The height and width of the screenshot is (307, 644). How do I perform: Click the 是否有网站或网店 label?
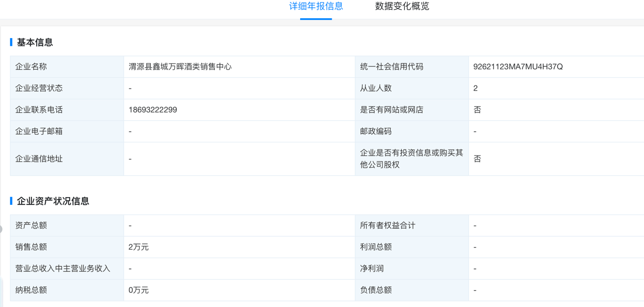pos(392,110)
